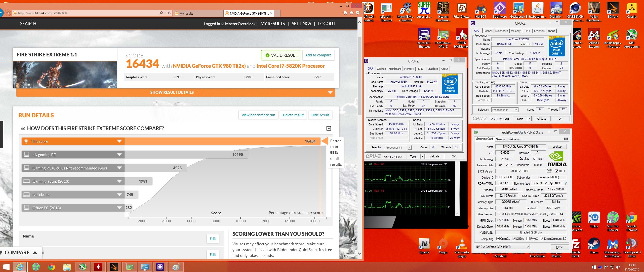Viewport: 644px width, 272px height.
Task: Toggle the OpenCL checkbox in GPU-Z
Action: coord(498,239)
